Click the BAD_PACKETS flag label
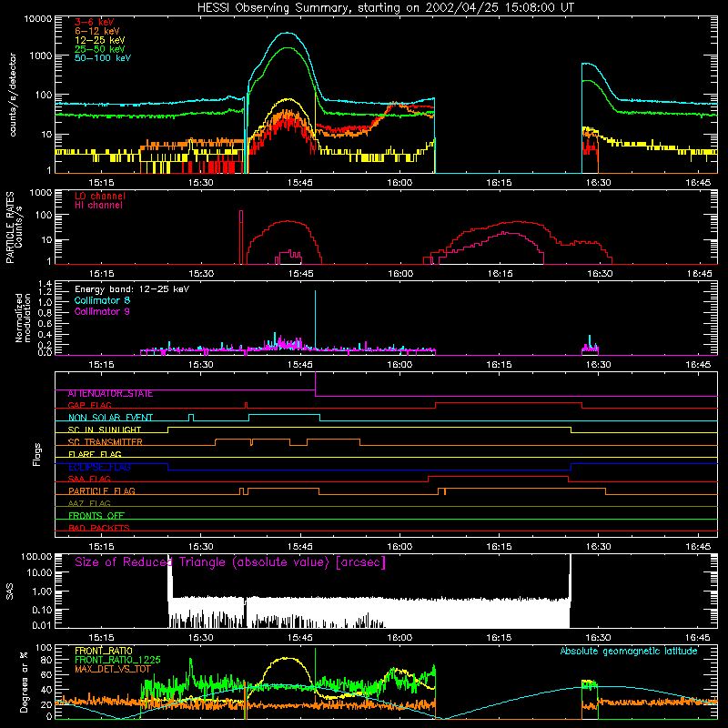Viewport: 728px width, 728px height. coord(99,529)
